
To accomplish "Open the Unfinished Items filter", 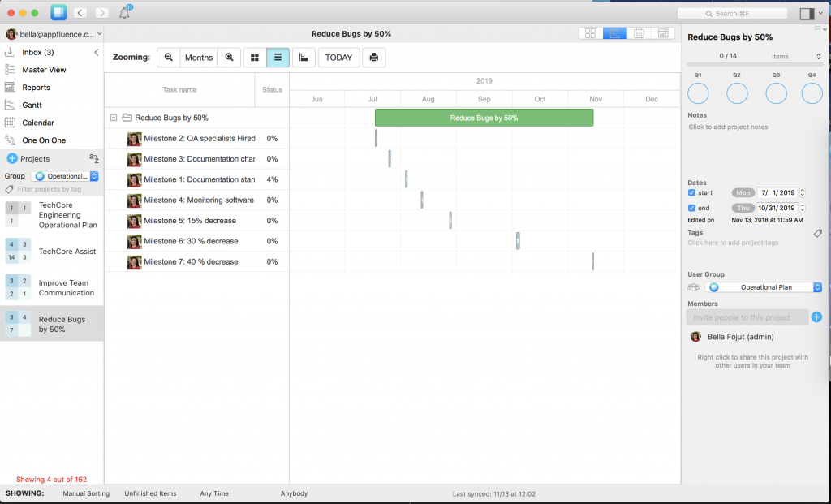I will (x=152, y=493).
